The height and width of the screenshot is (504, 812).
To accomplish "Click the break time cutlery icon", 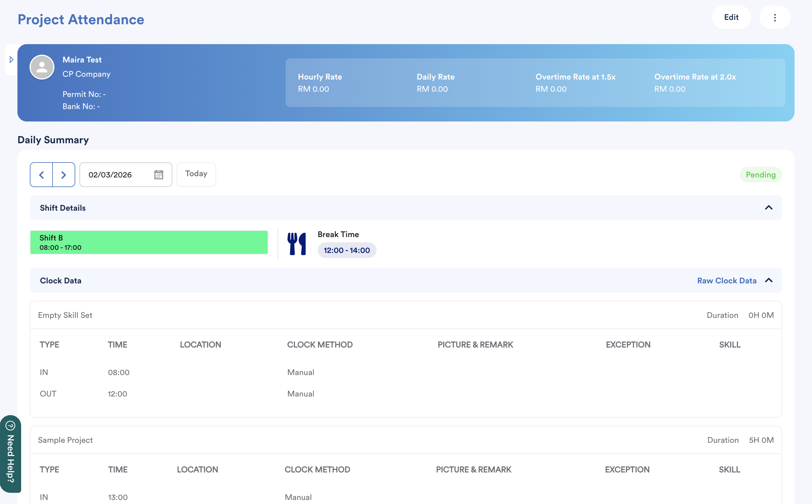I will pyautogui.click(x=297, y=244).
